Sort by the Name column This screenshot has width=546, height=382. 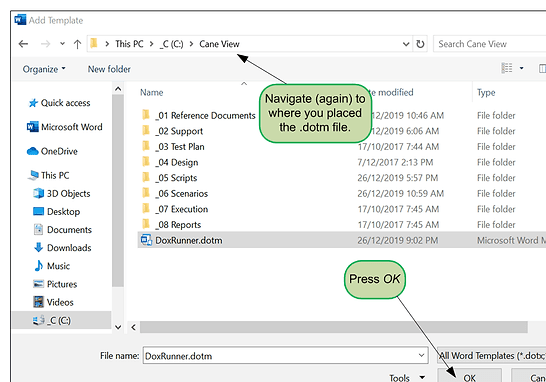151,92
